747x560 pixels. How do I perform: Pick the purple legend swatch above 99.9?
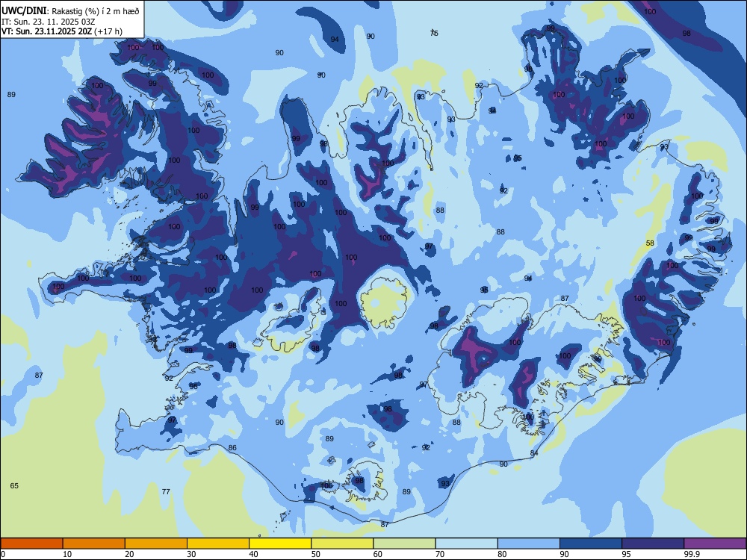point(715,544)
